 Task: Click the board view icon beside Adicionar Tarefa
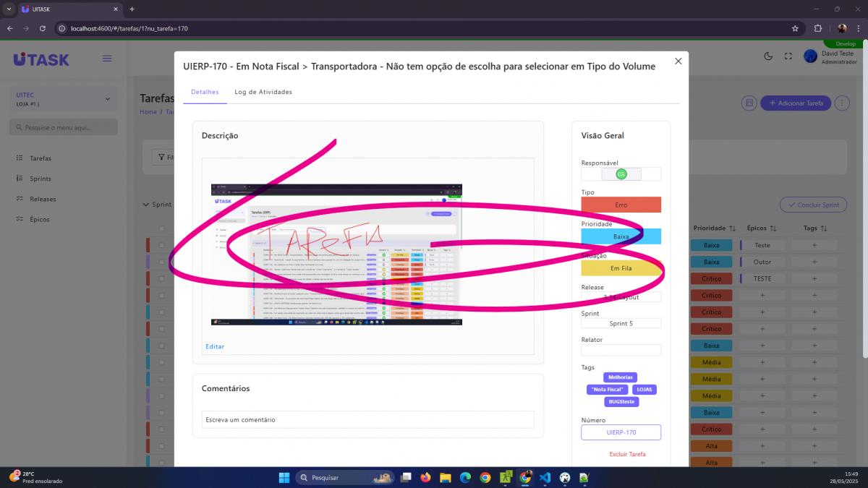click(x=749, y=103)
